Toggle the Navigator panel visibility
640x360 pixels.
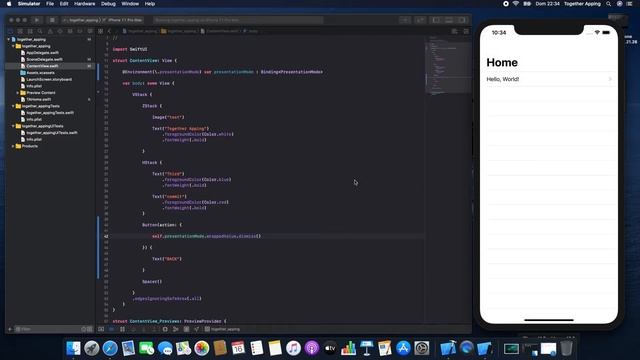pyautogui.click(x=436, y=20)
